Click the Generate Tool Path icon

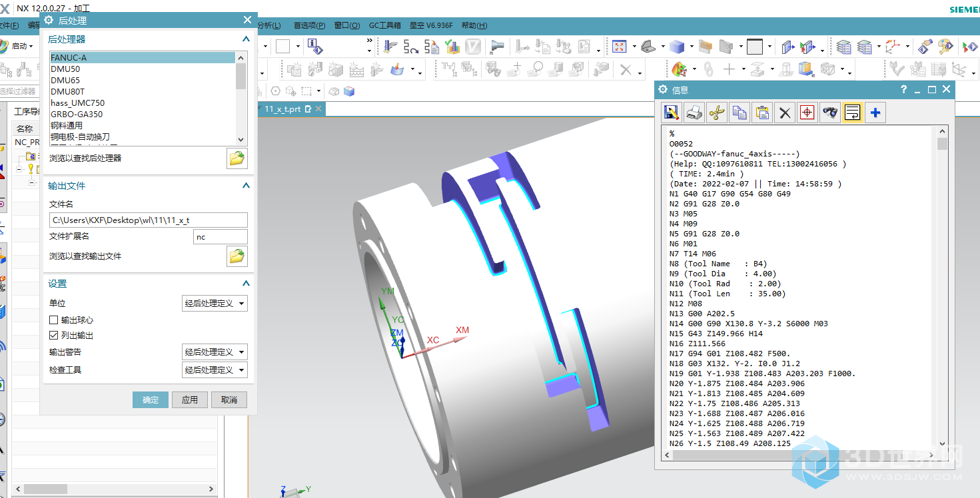(390, 47)
